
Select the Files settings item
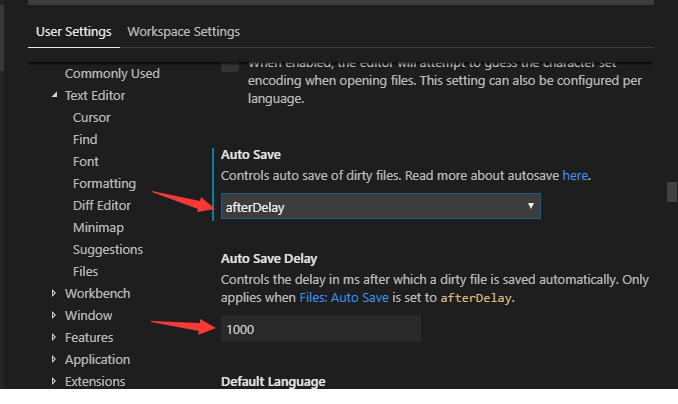click(86, 272)
